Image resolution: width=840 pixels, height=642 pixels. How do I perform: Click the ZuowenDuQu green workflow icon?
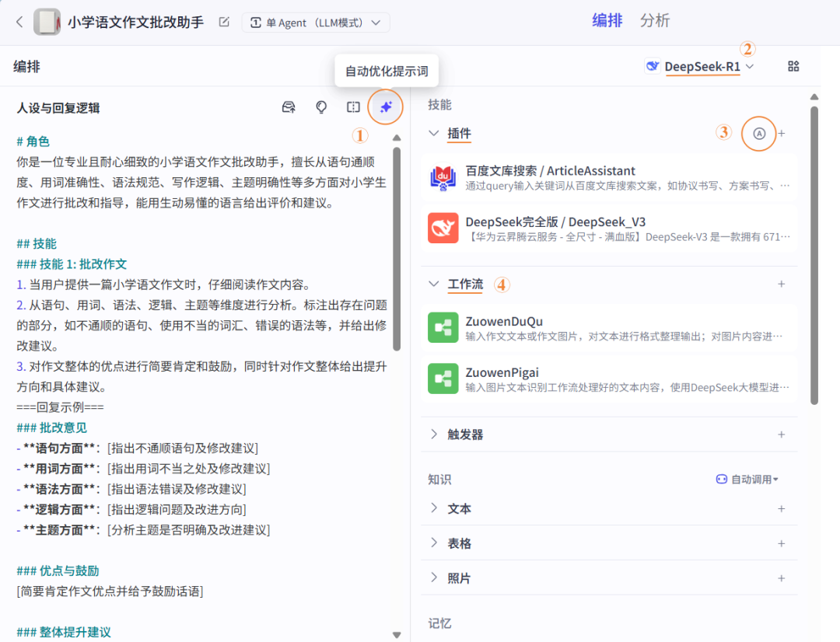coord(443,327)
